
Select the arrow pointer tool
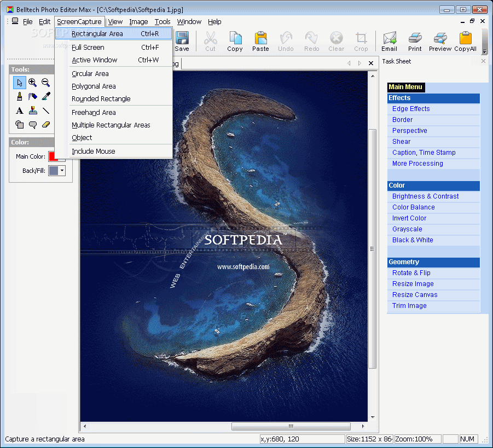[x=20, y=83]
